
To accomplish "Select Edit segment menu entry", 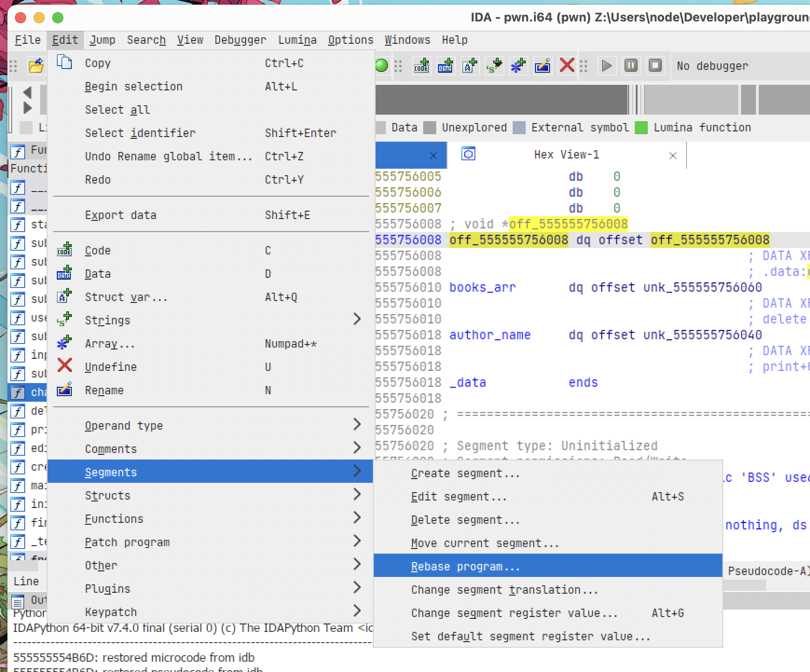I will click(548, 496).
